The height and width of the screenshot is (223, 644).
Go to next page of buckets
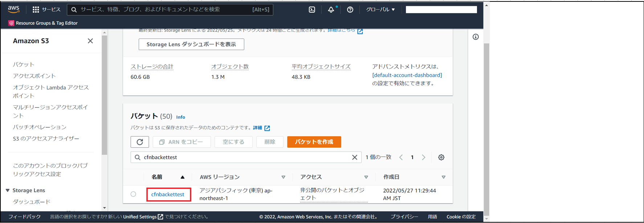tap(424, 157)
